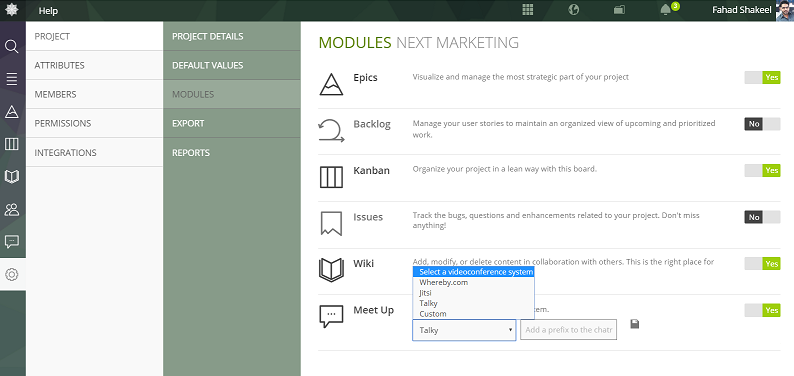The image size is (794, 376).
Task: Open the Integrations admin section
Action: coord(94,152)
